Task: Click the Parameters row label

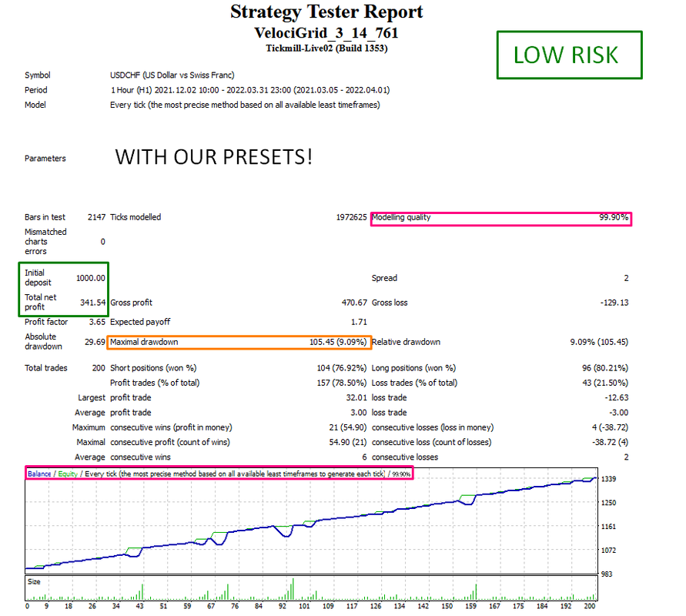Action: [x=45, y=159]
